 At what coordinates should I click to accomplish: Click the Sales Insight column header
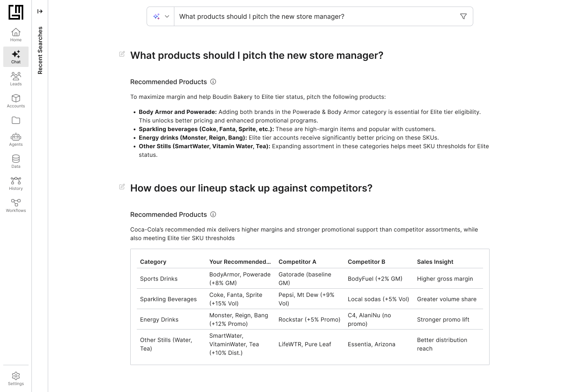435,262
